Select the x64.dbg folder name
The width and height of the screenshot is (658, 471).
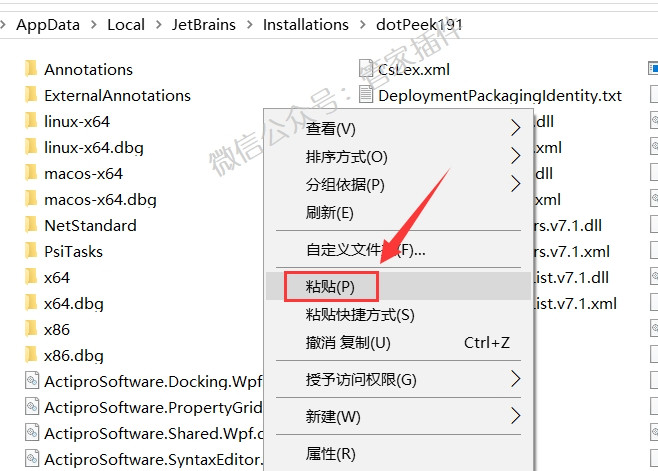(x=74, y=304)
